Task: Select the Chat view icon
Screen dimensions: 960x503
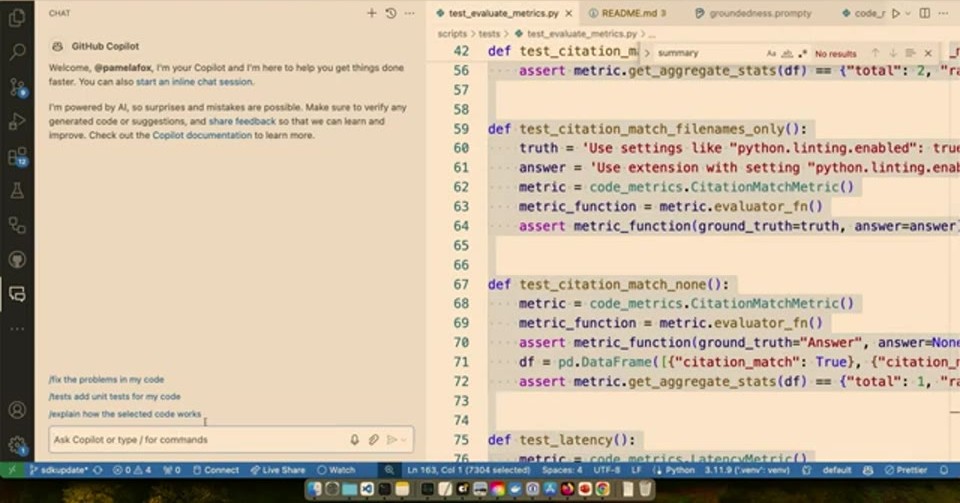Action: [x=17, y=294]
